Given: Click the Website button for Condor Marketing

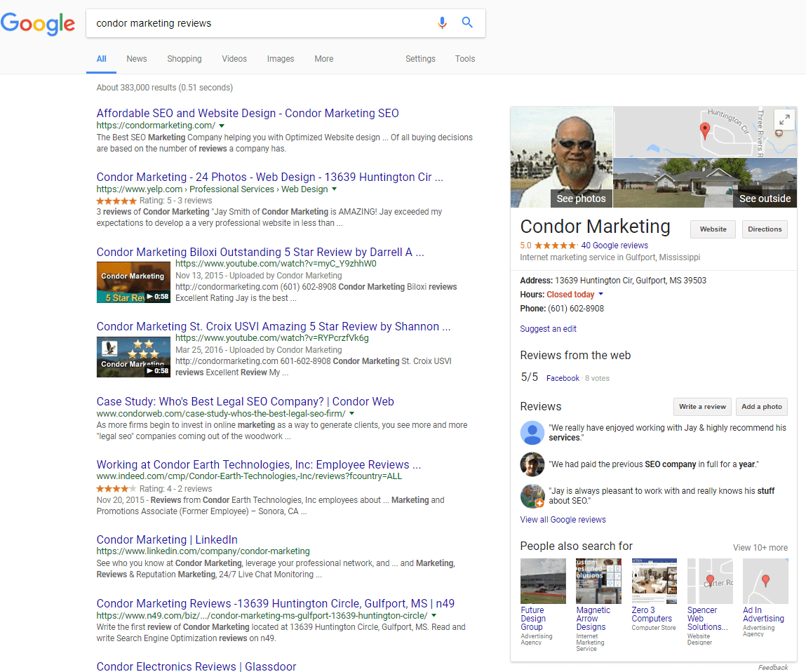Looking at the screenshot, I should pyautogui.click(x=713, y=229).
